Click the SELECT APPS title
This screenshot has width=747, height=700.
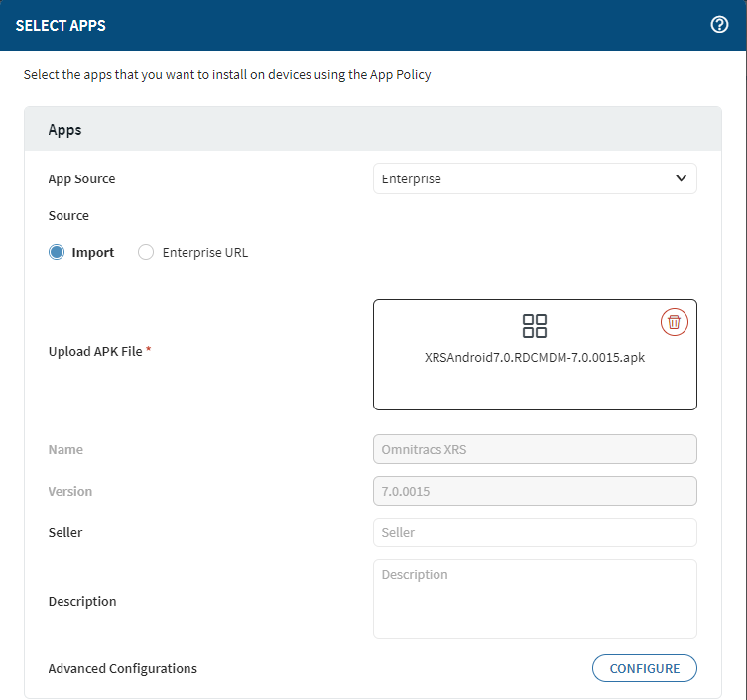pyautogui.click(x=61, y=25)
